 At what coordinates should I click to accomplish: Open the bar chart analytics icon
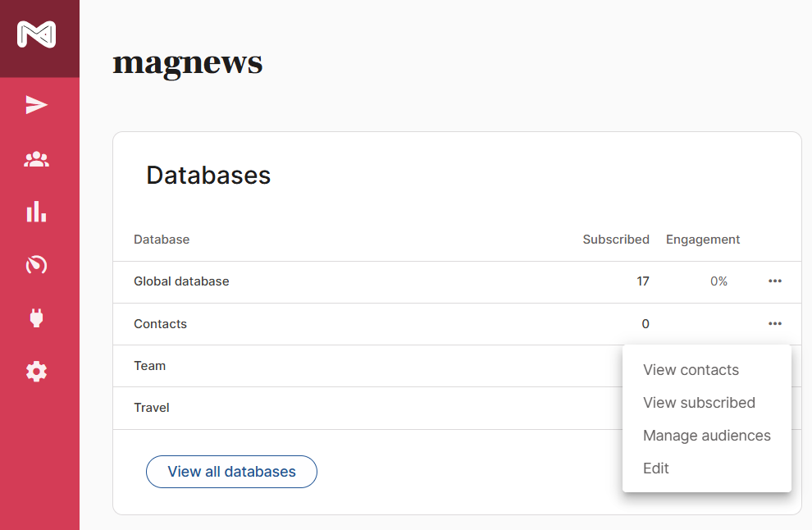point(36,212)
